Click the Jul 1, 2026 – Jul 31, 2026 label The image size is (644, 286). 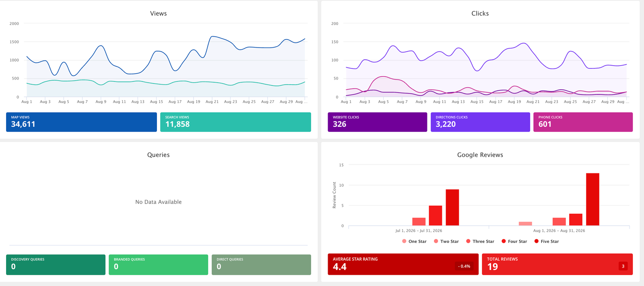tap(419, 231)
